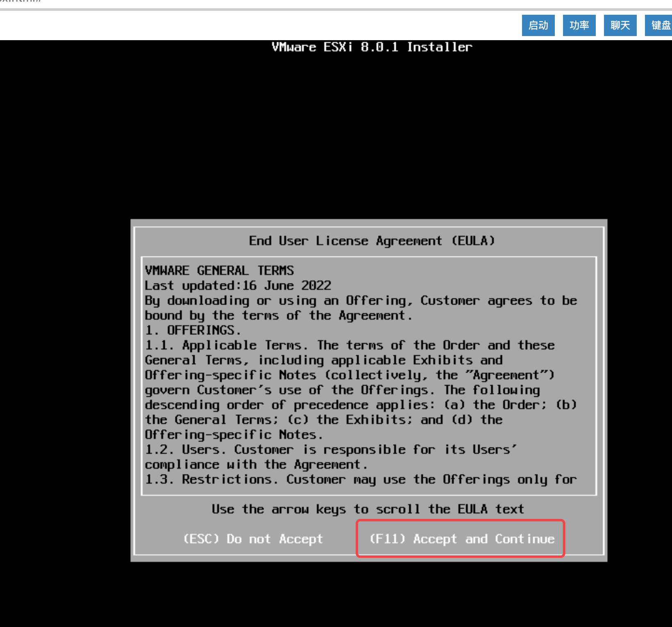Click 'Use the arrow keys to scroll' hint
Viewport: 672px width, 627px height.
pos(368,509)
